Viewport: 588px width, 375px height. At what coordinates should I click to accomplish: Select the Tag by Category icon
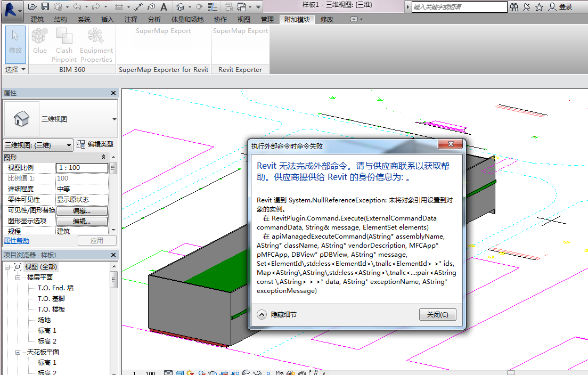(x=151, y=6)
